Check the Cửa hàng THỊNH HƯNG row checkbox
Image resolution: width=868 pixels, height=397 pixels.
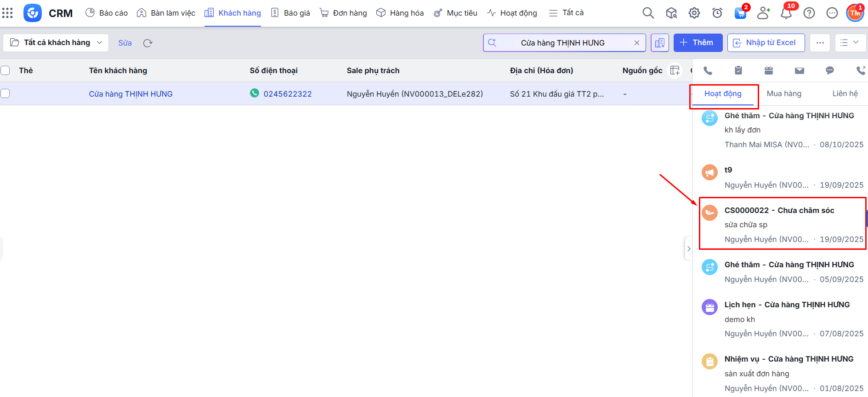point(6,93)
